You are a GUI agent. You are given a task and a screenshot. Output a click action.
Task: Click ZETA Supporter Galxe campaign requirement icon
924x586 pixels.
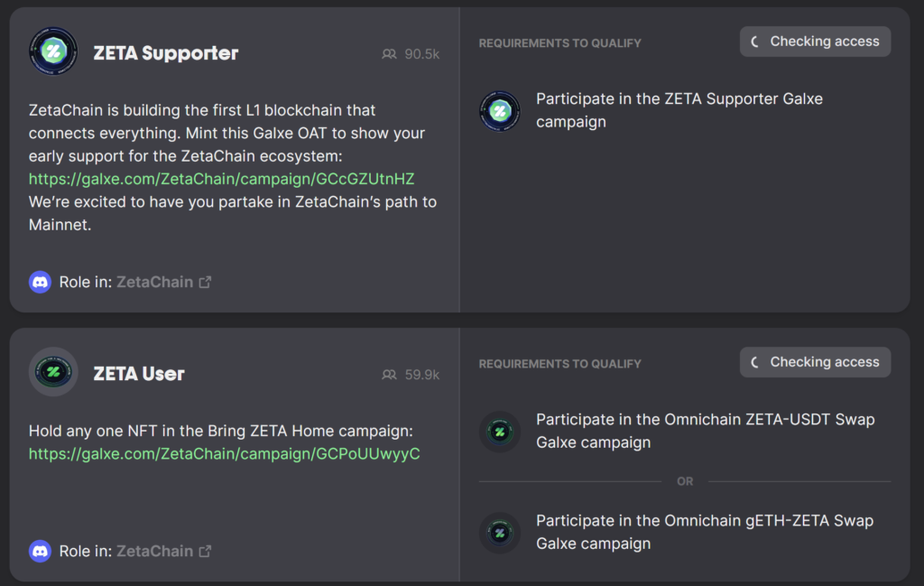[500, 111]
